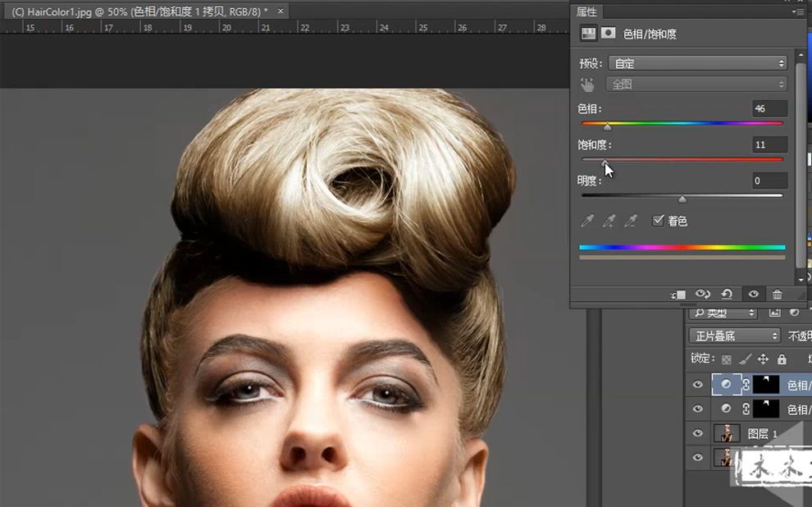
Task: Open the layer filter 类型 dropdown
Action: click(x=723, y=313)
